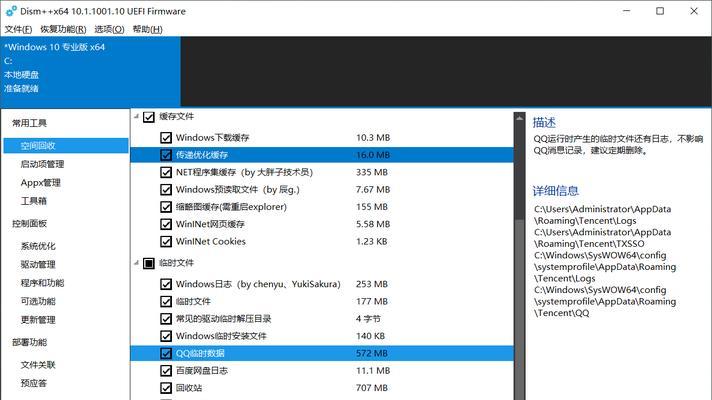The height and width of the screenshot is (400, 712).
Task: Select the 缩略图缓存(需重启explorer) row label
Action: [x=232, y=207]
